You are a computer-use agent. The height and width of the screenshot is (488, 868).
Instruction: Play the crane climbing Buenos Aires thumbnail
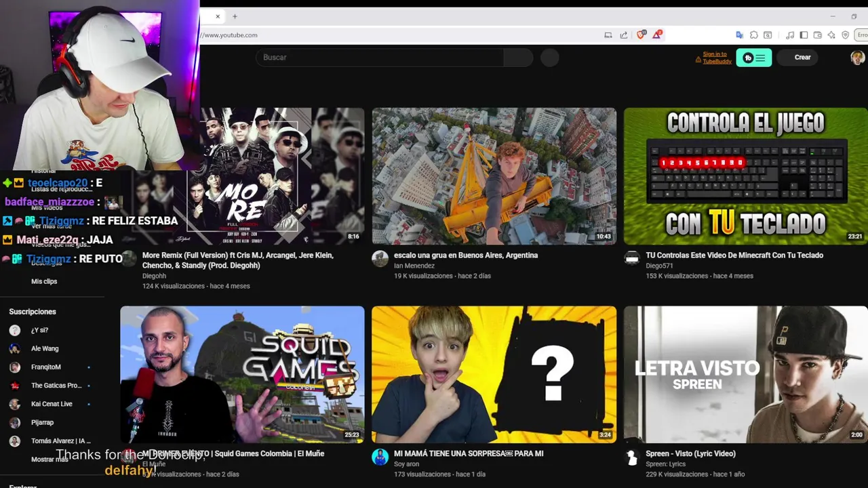494,176
